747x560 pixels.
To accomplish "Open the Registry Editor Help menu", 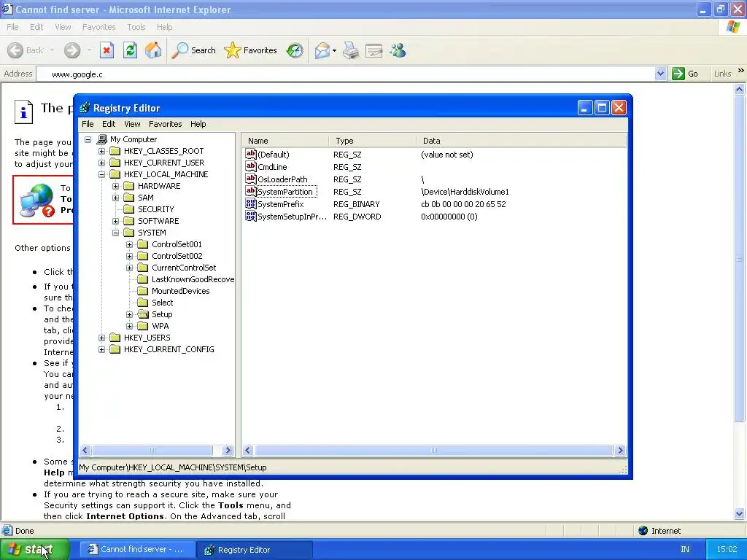I will pos(198,124).
